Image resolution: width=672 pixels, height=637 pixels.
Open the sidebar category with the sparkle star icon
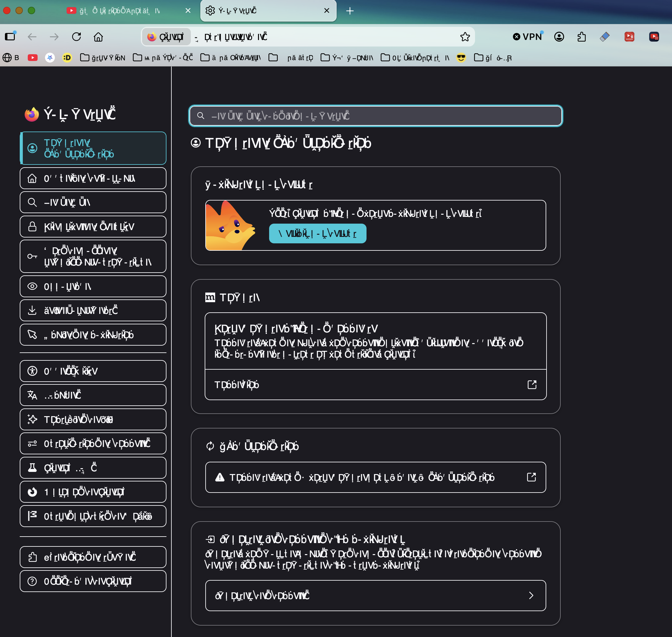coord(93,419)
